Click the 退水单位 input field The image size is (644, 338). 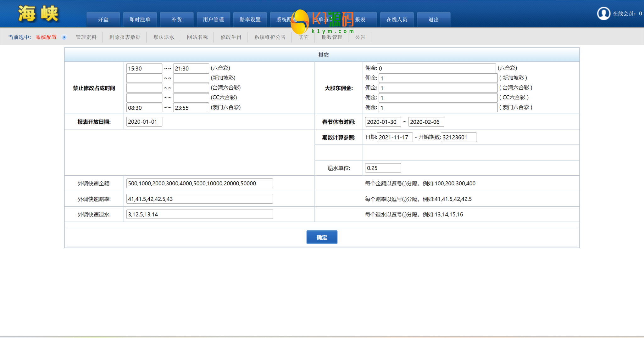pos(383,168)
